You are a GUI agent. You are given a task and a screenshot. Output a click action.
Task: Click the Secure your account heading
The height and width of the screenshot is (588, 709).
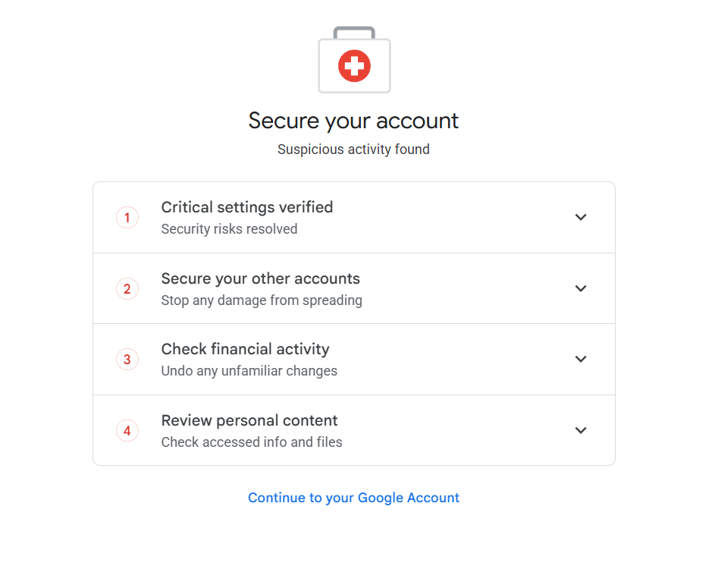point(353,121)
